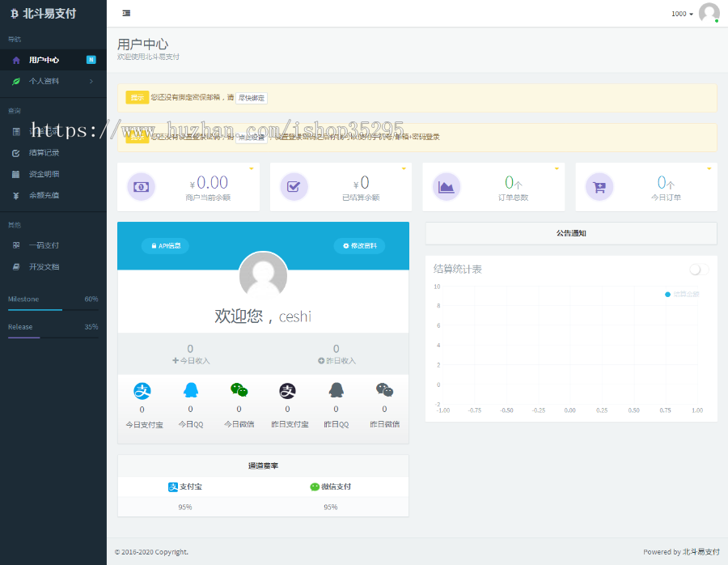
Task: Click the sidebar collapse hamburger icon
Action: (x=126, y=14)
